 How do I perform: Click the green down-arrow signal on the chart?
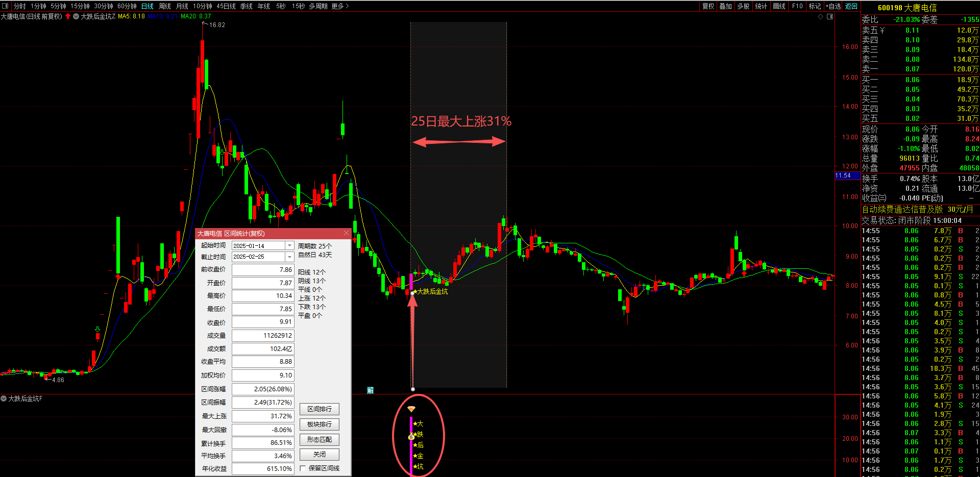pyautogui.click(x=97, y=330)
